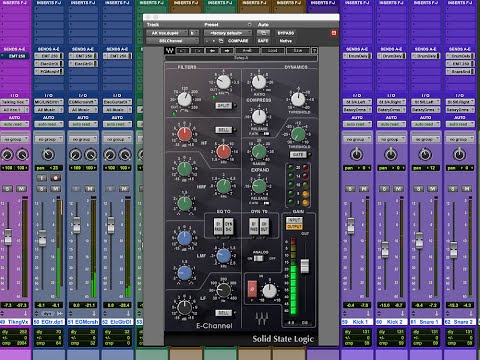Flip the ANALOG on/off switch

[x=259, y=258]
